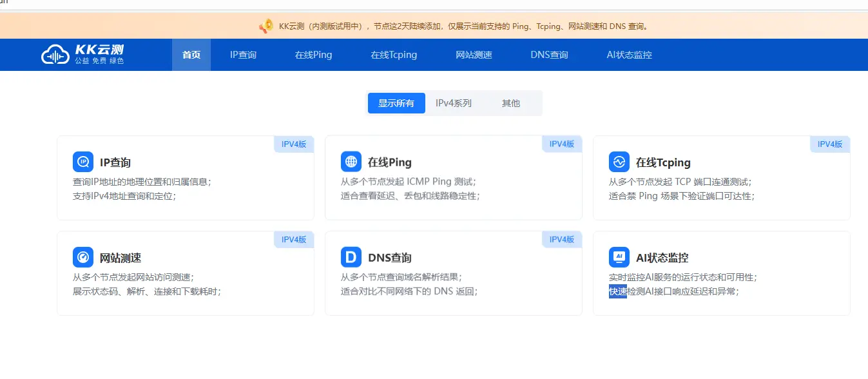The width and height of the screenshot is (868, 379).
Task: Click IPV4版 badge on IP查询 card
Action: pos(294,144)
